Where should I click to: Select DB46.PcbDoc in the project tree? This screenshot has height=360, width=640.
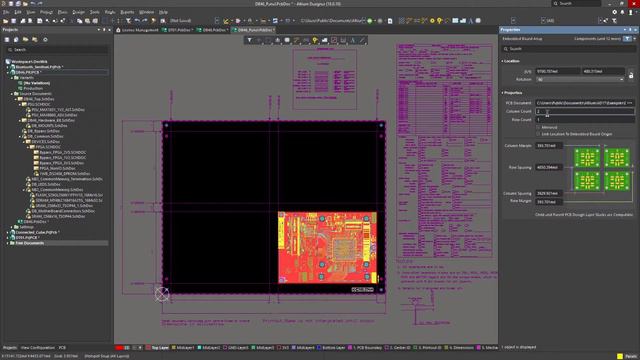tap(36, 222)
